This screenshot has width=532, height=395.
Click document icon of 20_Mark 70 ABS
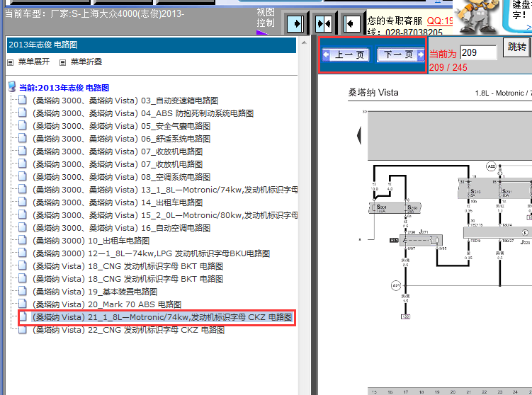click(23, 304)
